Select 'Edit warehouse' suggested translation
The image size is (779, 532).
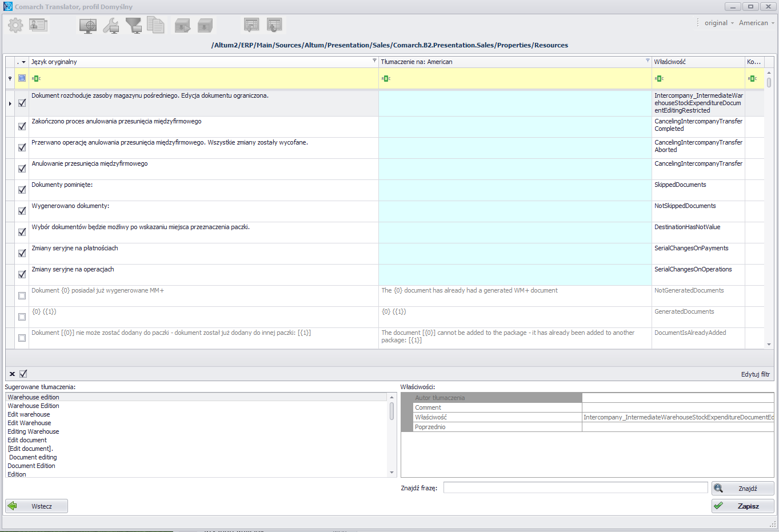pyautogui.click(x=29, y=414)
